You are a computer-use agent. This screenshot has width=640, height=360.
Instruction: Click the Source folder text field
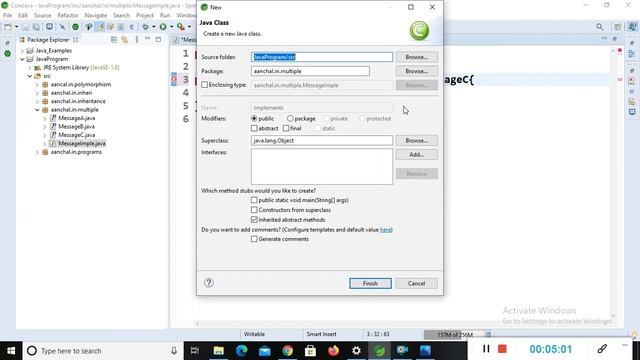[322, 57]
